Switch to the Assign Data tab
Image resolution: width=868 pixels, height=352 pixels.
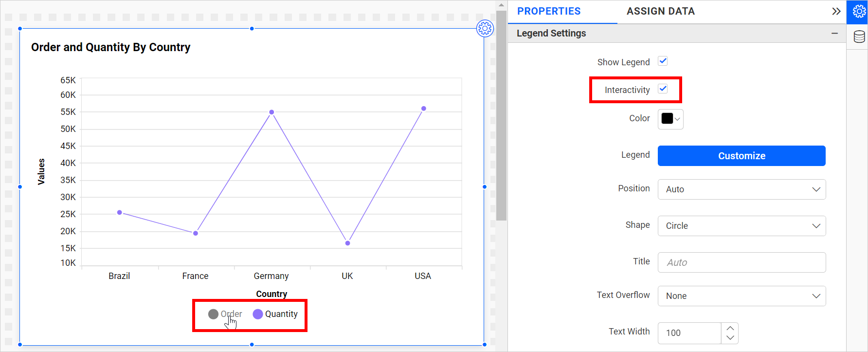click(660, 11)
